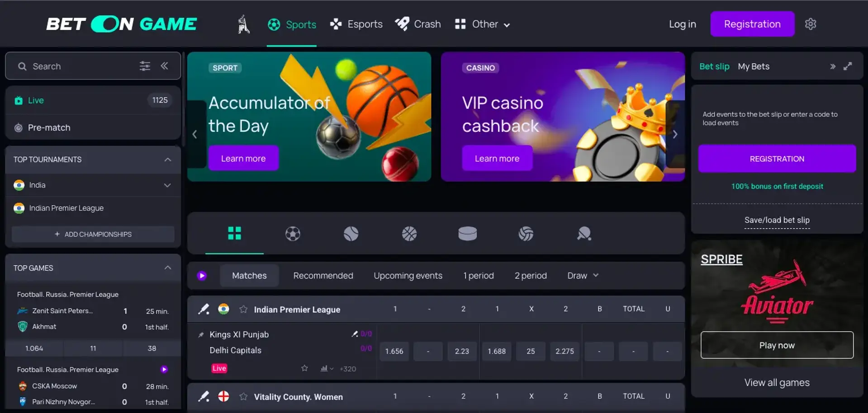868x413 pixels.
Task: Select the 1.064 odds for Zenit game
Action: pos(34,348)
